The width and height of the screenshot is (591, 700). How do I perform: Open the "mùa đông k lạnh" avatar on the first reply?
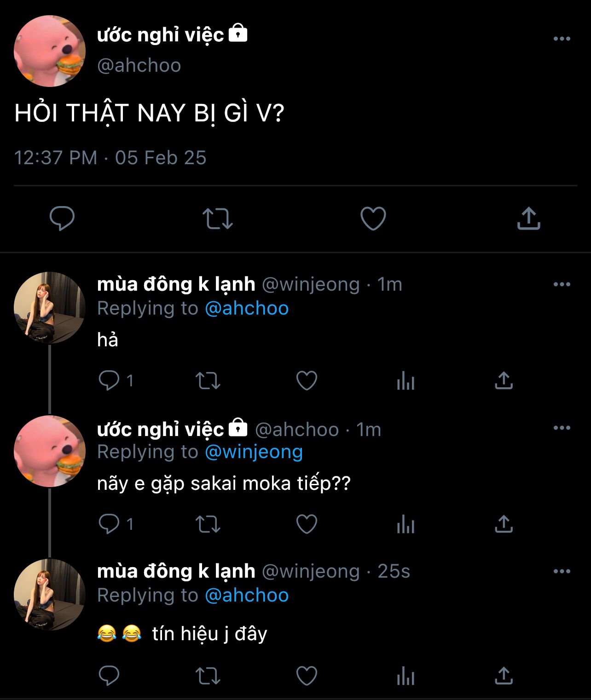[50, 308]
